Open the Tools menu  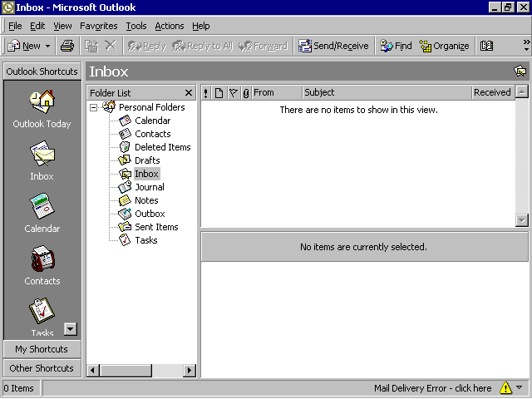pos(136,26)
